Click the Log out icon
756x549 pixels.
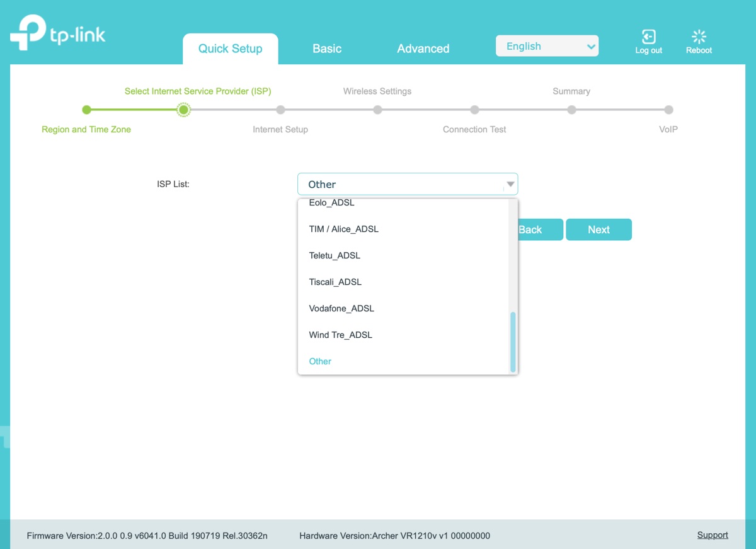point(648,37)
